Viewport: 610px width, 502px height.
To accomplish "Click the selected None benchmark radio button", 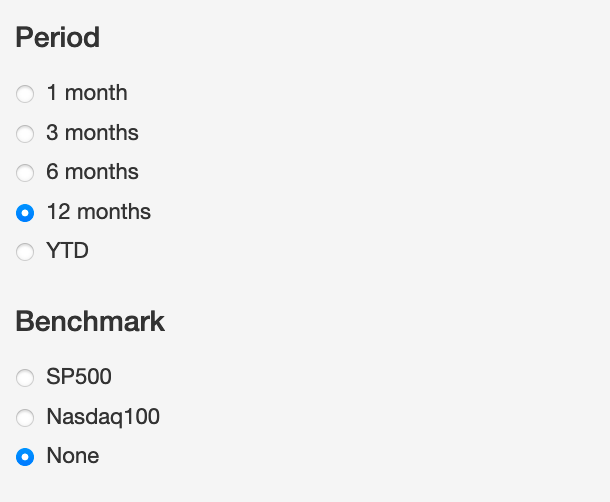I will pyautogui.click(x=25, y=457).
